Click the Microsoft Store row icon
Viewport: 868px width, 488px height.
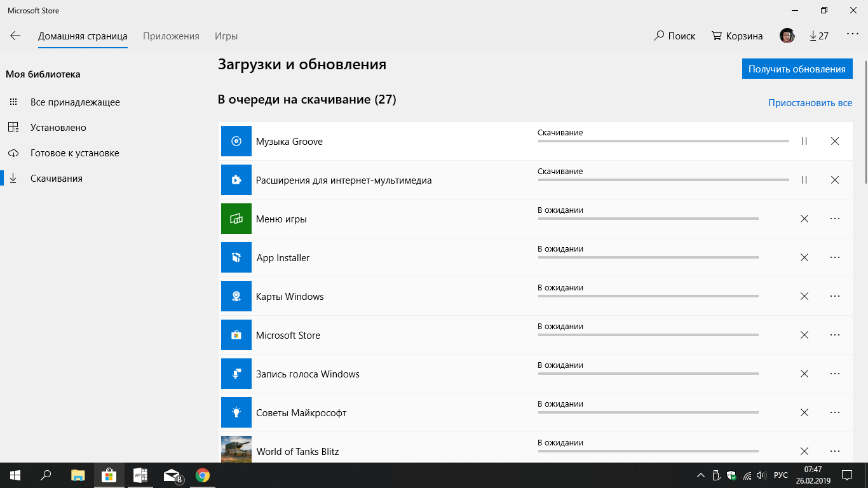pos(236,335)
